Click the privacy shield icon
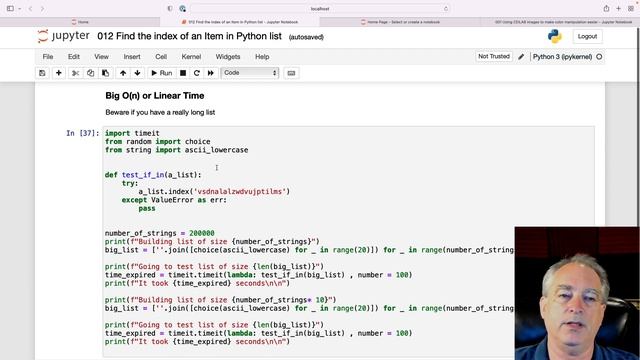The height and width of the screenshot is (360, 640). click(x=170, y=9)
